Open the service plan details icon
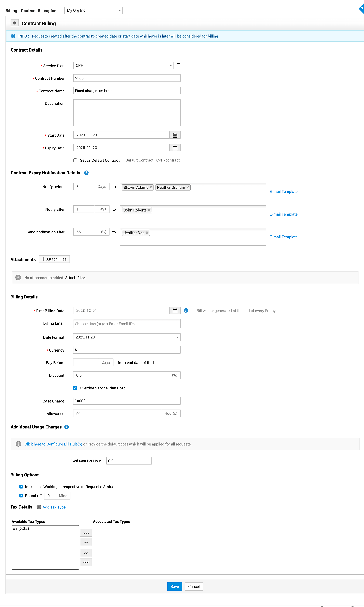The width and height of the screenshot is (364, 607). (x=179, y=65)
